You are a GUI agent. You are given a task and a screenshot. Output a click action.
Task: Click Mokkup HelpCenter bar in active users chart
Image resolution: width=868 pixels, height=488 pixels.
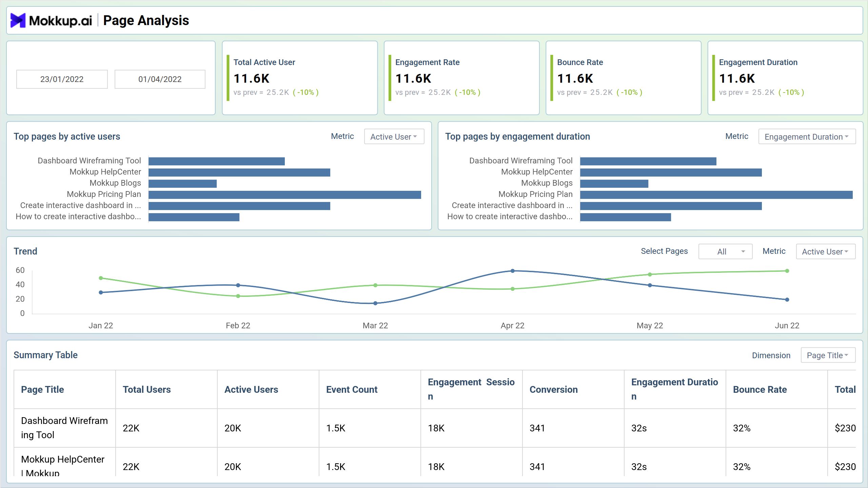pos(239,172)
